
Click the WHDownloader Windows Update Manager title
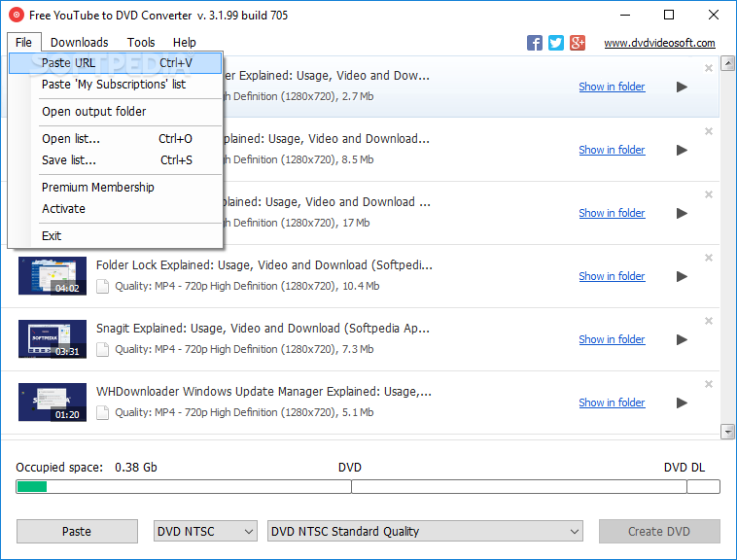coord(263,392)
